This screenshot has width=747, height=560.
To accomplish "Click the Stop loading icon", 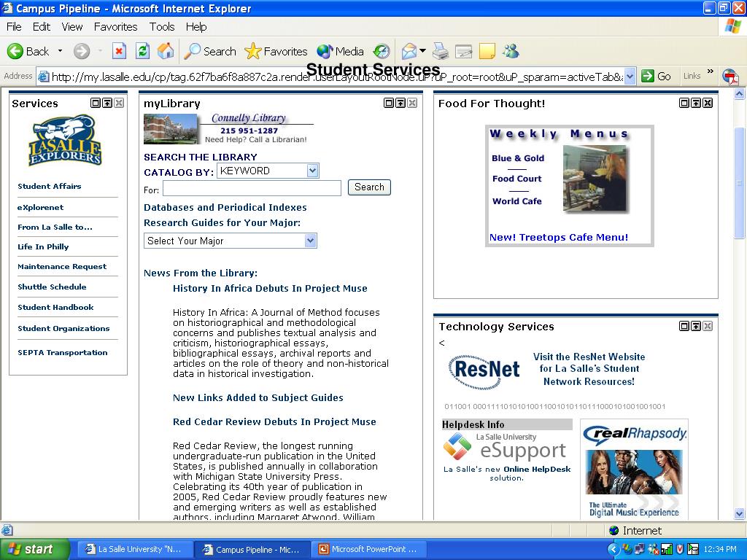I will 119,51.
